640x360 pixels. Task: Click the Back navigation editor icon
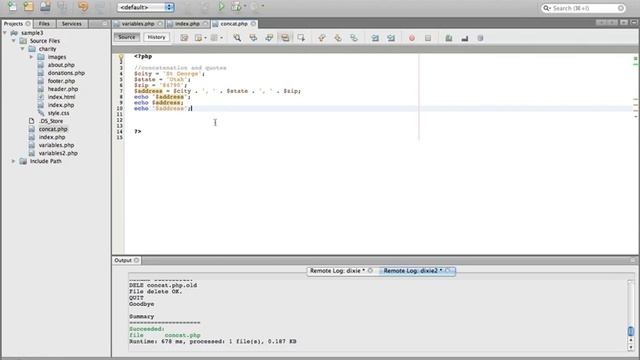(199, 38)
